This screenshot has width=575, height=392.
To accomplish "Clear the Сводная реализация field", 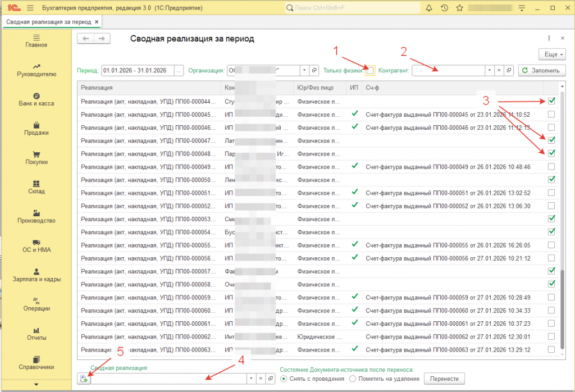I will (261, 379).
